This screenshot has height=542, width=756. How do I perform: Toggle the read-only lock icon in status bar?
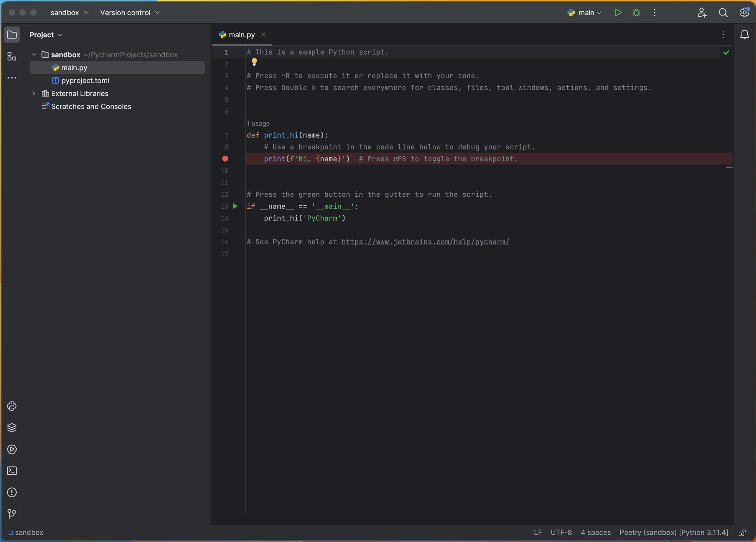(742, 533)
